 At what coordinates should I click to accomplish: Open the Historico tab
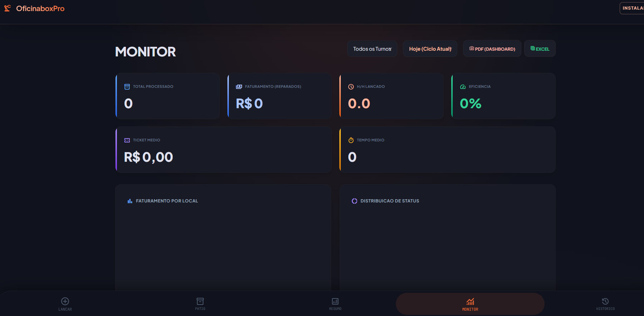[x=605, y=304]
